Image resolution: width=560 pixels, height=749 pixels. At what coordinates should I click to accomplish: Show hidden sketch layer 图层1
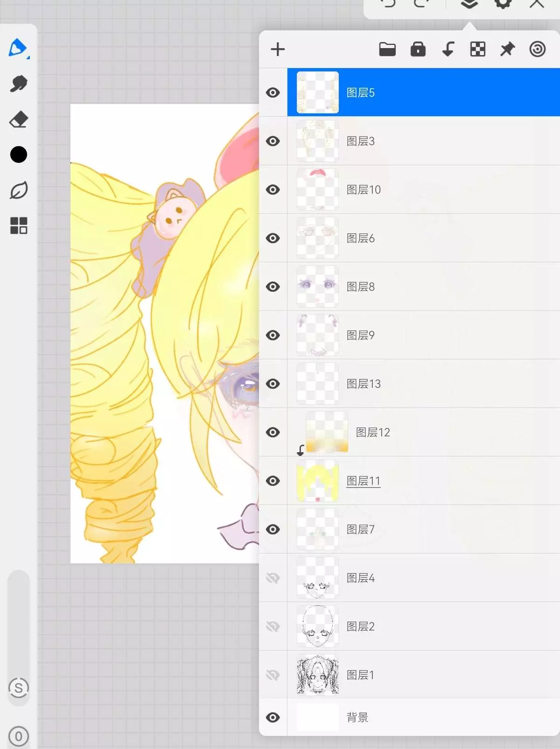point(273,675)
